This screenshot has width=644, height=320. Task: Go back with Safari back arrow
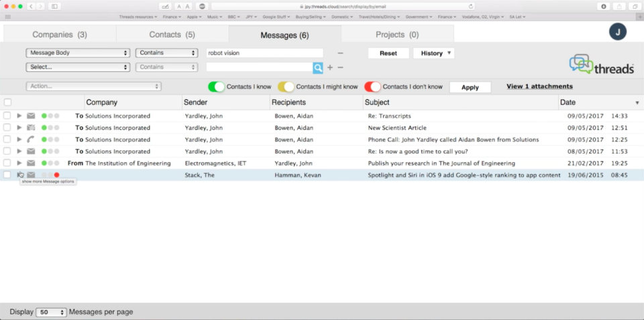pyautogui.click(x=32, y=6)
